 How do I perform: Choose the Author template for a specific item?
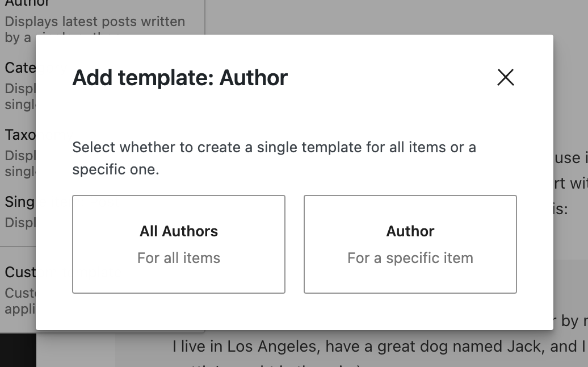(410, 244)
